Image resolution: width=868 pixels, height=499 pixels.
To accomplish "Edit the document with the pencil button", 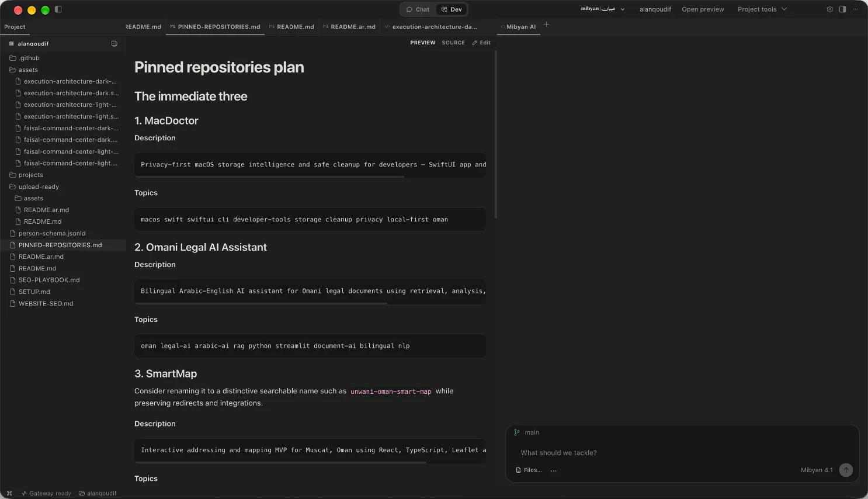I will pyautogui.click(x=481, y=43).
